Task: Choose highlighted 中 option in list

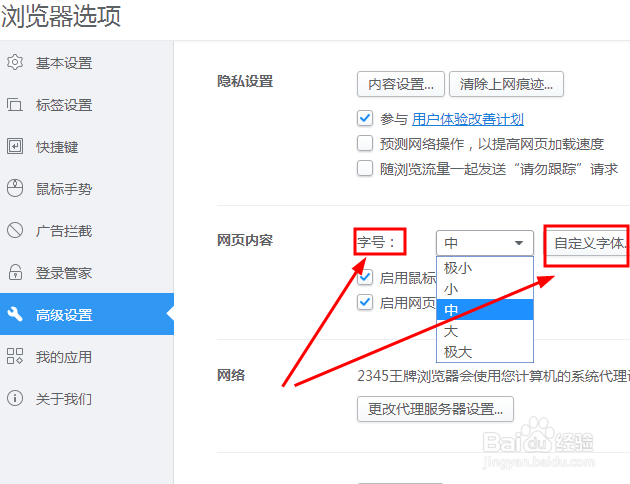Action: click(485, 309)
